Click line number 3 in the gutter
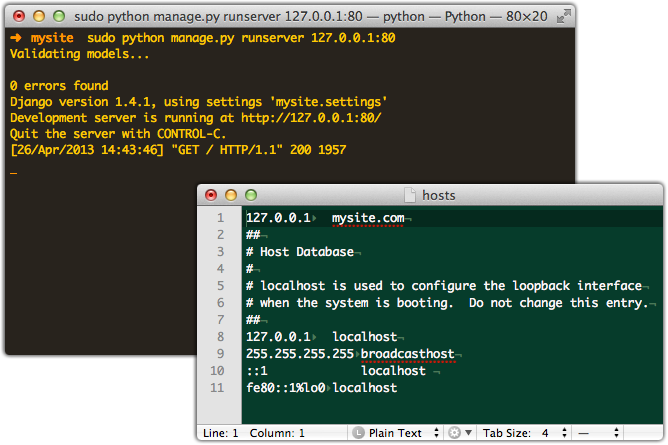Image resolution: width=668 pixels, height=445 pixels. click(x=220, y=252)
